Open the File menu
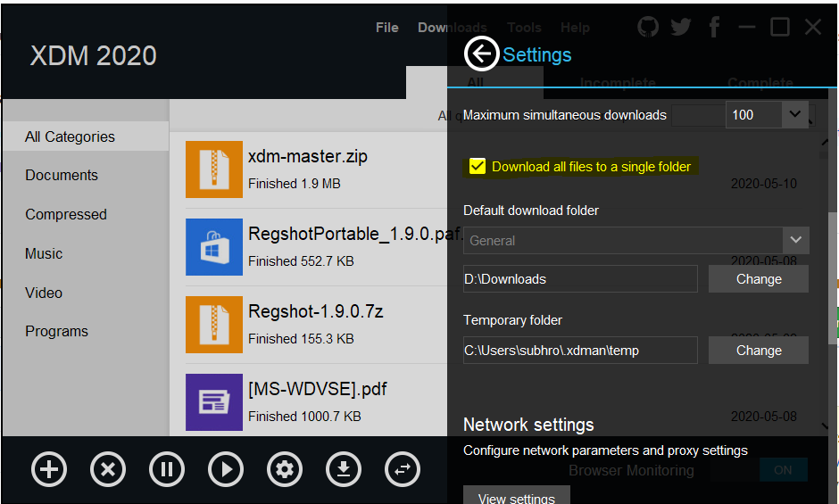This screenshot has height=504, width=839. pos(386,28)
